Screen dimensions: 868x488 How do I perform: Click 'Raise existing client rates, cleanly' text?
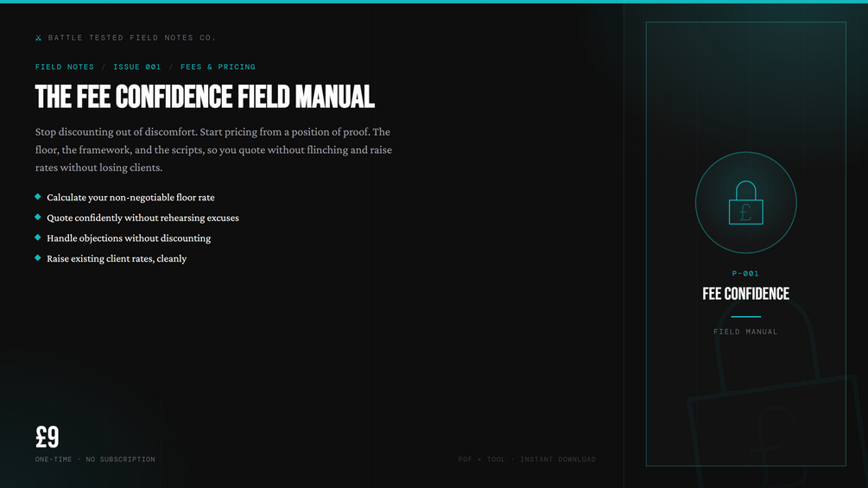pyautogui.click(x=117, y=259)
